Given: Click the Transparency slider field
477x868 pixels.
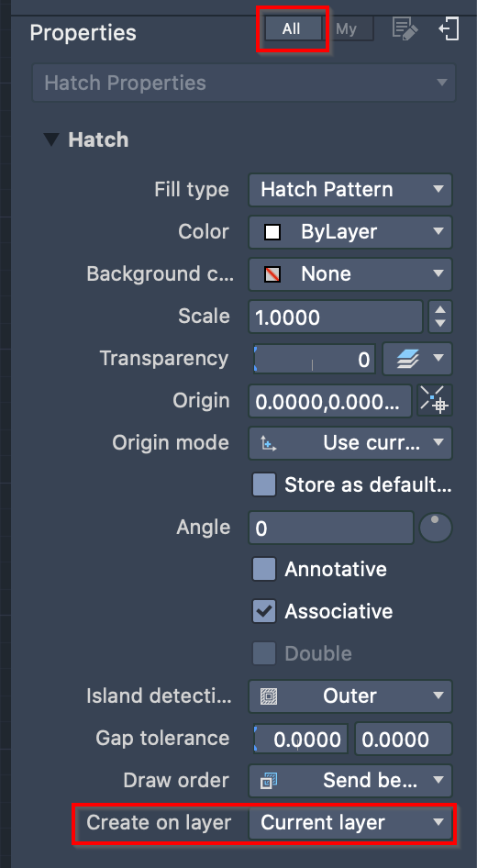Looking at the screenshot, I should click(x=315, y=359).
